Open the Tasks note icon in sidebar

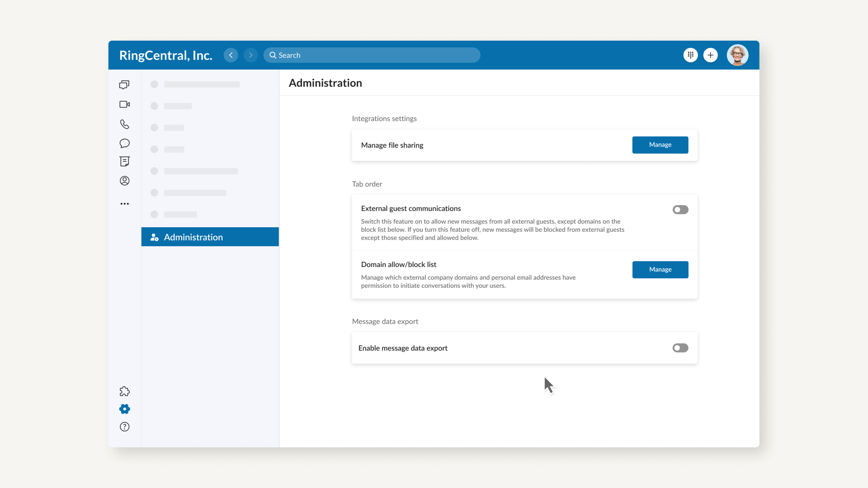[x=124, y=161]
